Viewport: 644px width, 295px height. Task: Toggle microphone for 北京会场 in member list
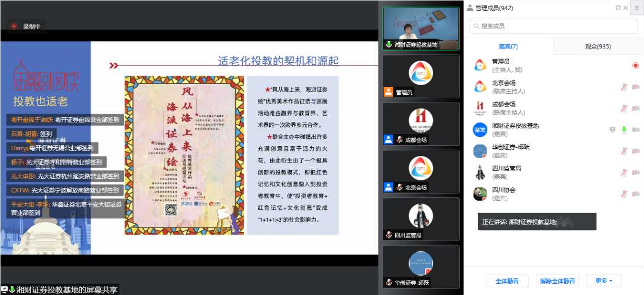624,87
